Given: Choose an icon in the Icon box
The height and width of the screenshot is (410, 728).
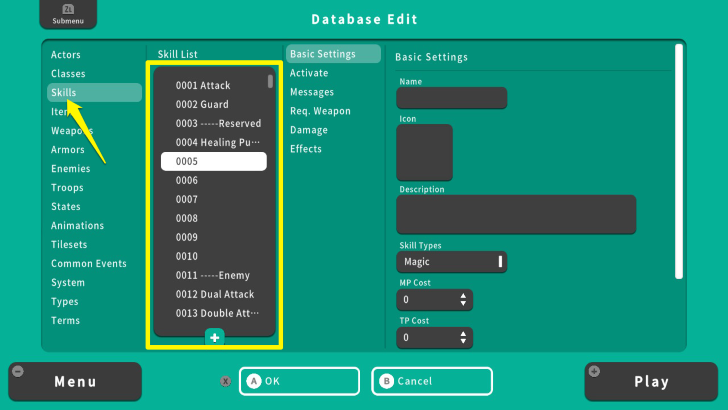Looking at the screenshot, I should [x=424, y=152].
